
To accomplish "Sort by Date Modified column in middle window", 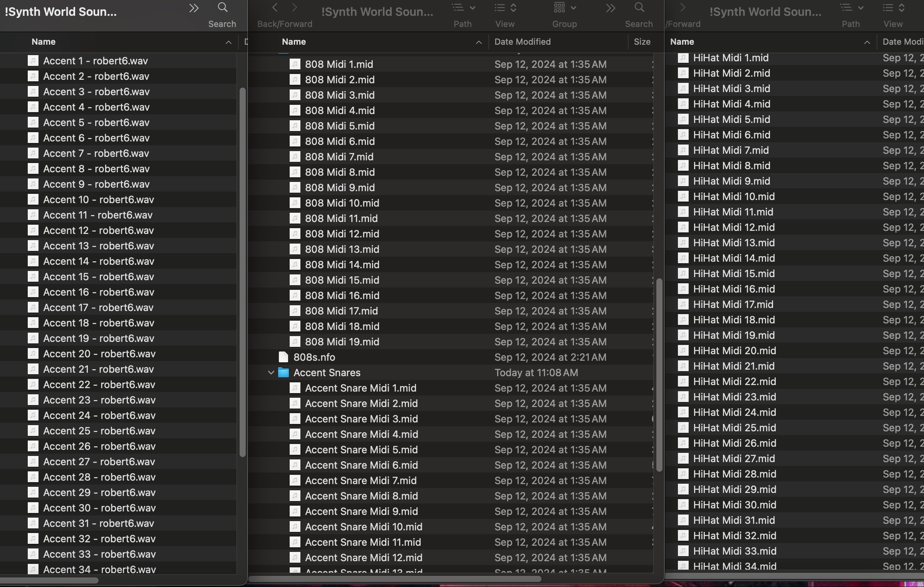I will click(522, 42).
